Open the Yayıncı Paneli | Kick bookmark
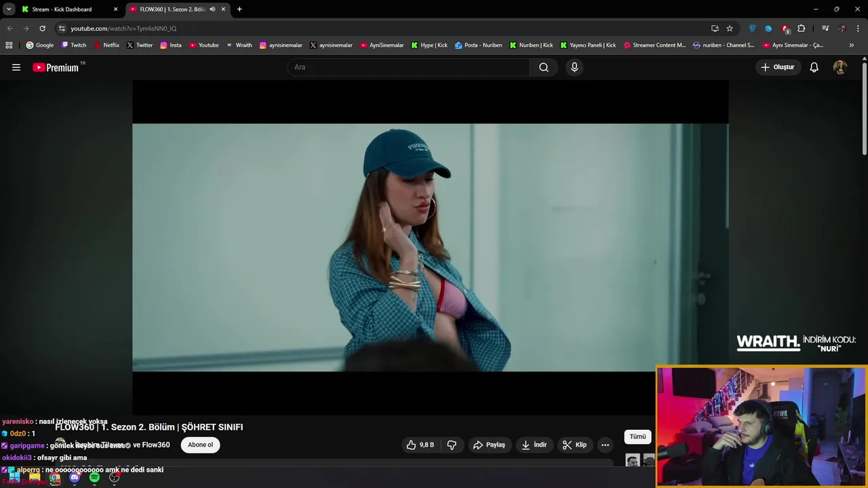The width and height of the screenshot is (868, 488). click(x=588, y=45)
